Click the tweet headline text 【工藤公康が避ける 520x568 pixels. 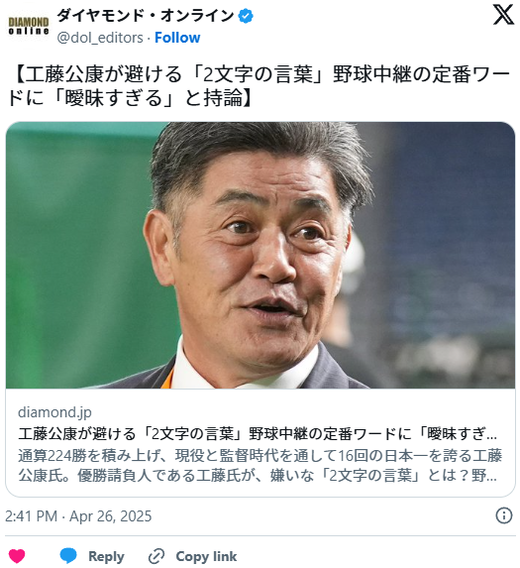click(259, 86)
